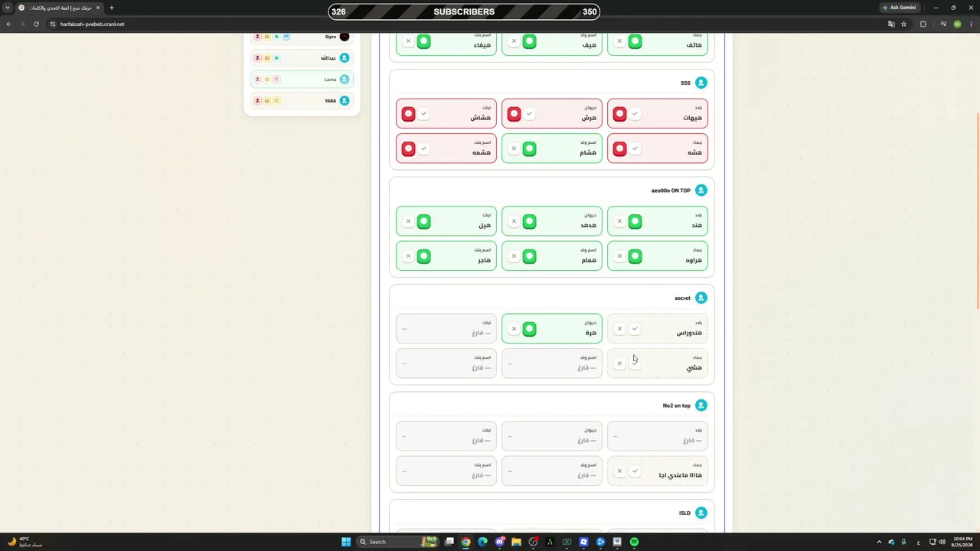This screenshot has height=551, width=980.
Task: Bookmark this page with the star icon
Action: point(903,24)
